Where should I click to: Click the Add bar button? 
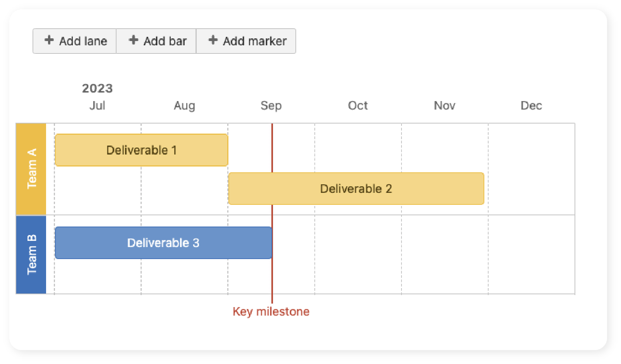click(x=156, y=40)
